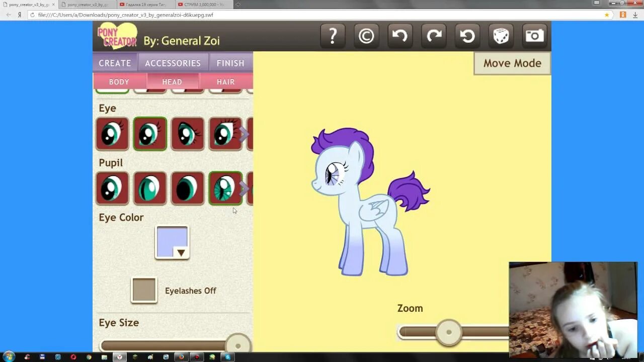Open a new browser tab
The image size is (644, 362).
point(238,5)
